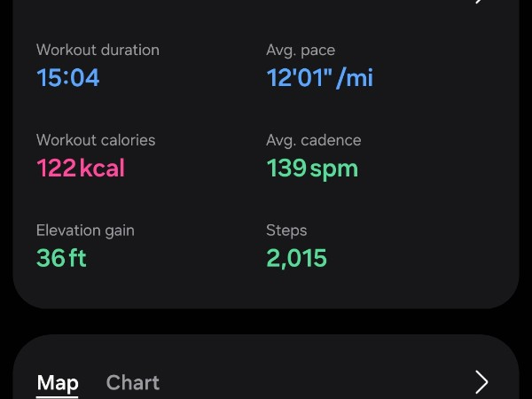This screenshot has width=532, height=399.
Task: Tap the Workout duration label
Action: [x=98, y=51]
